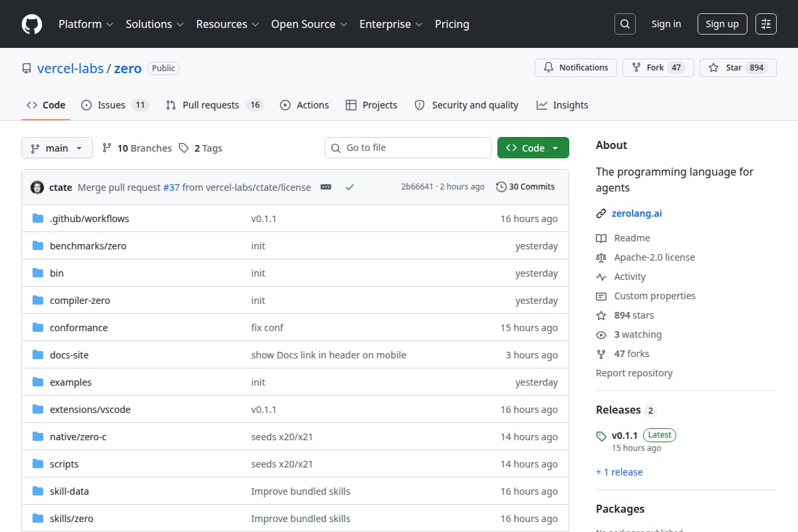Visit the zerolang.ai website link
This screenshot has width=798, height=532.
click(636, 213)
